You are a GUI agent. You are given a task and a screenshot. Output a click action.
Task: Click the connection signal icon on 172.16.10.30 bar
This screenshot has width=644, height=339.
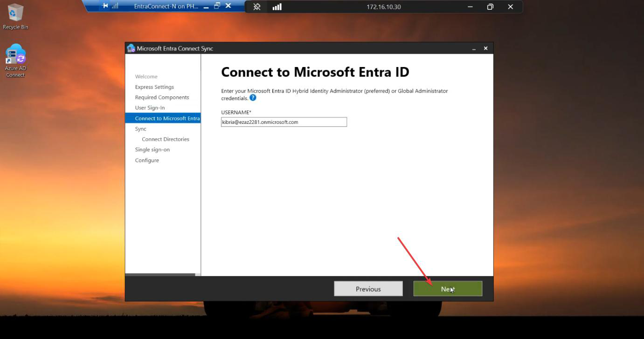(277, 7)
